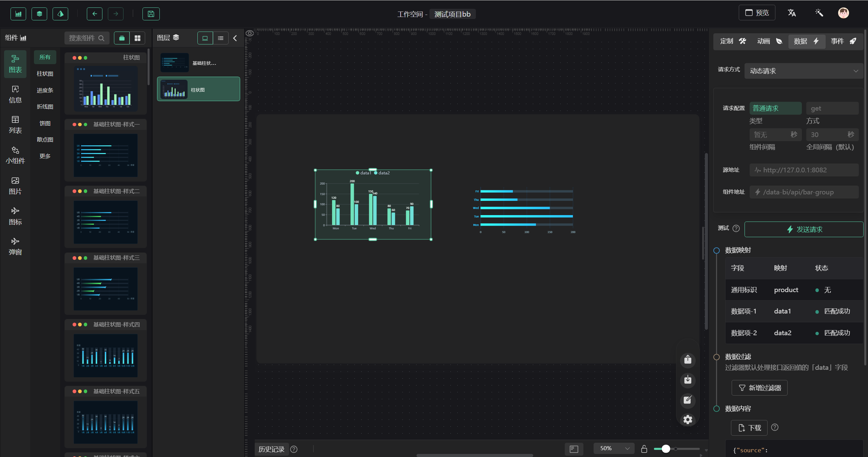Switch to the 定制 tab

(733, 41)
